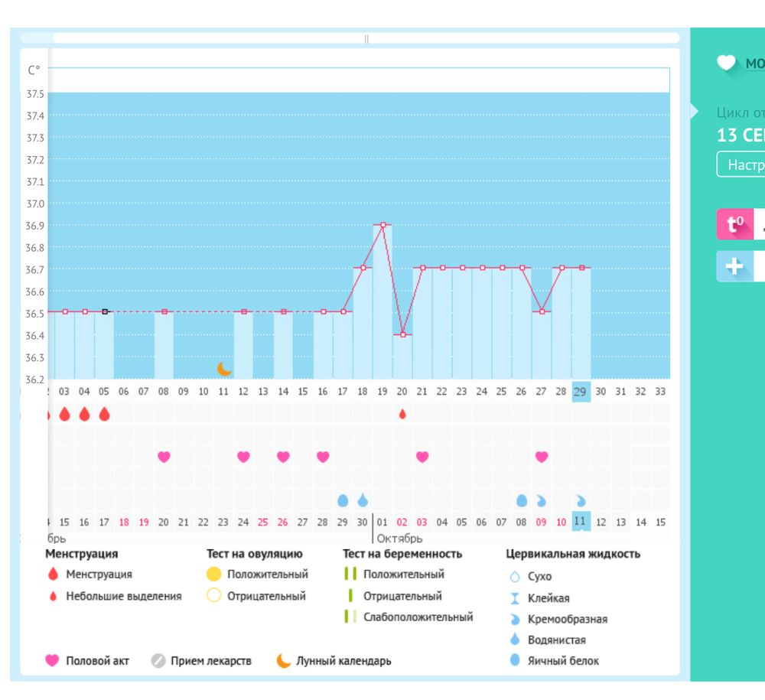Click the menstruation drop on cycle day 04
This screenshot has width=765, height=700.
click(x=84, y=414)
